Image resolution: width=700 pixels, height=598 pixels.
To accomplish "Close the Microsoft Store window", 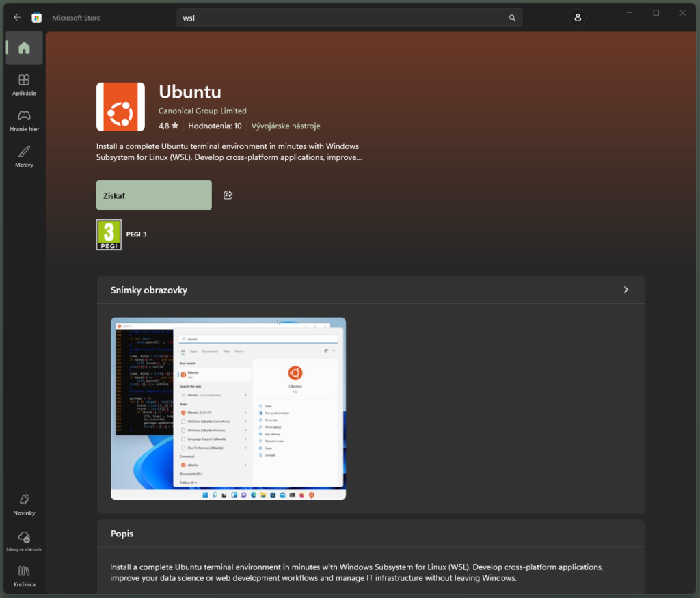I will point(682,13).
